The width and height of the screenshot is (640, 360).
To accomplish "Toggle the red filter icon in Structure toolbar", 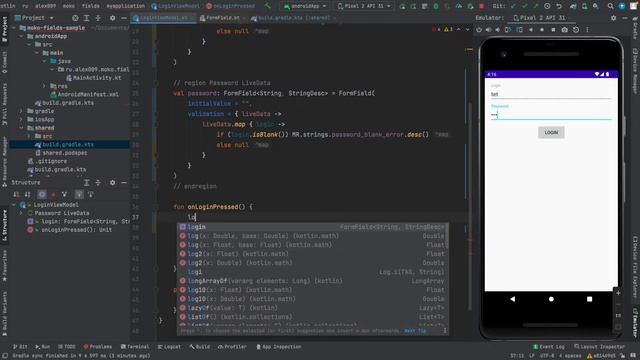I will point(53,194).
